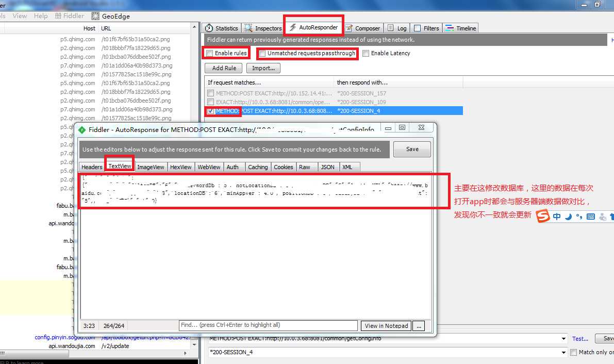This screenshot has height=364, width=614.
Task: Click the Log document icon
Action: click(x=390, y=28)
